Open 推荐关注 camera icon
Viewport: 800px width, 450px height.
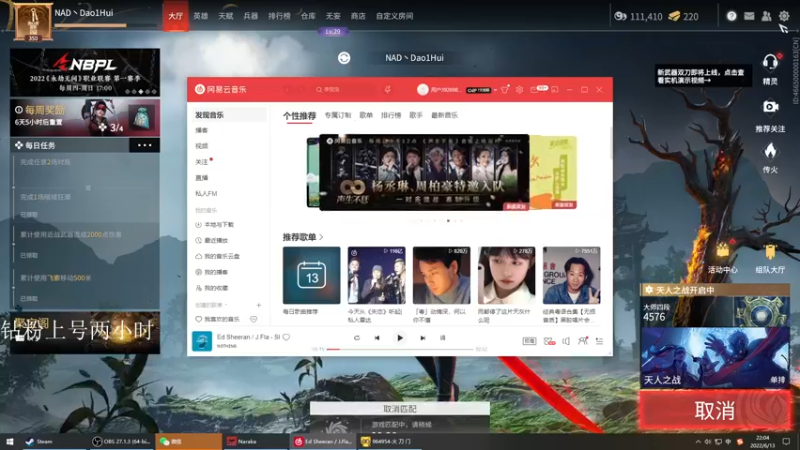[770, 107]
